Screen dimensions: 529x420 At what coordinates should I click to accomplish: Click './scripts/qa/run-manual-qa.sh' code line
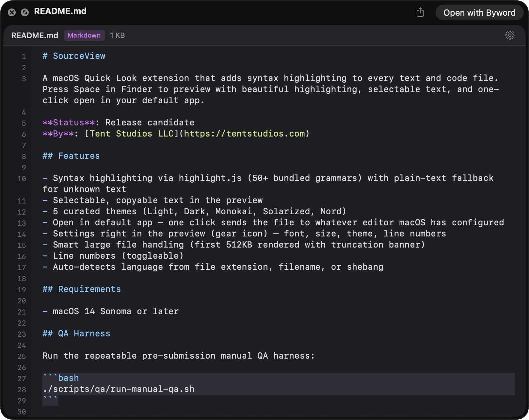click(x=119, y=389)
